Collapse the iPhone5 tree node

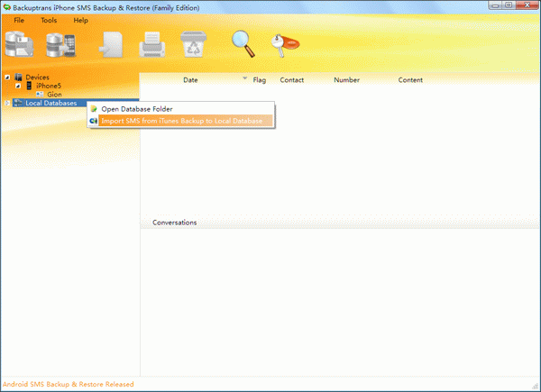pos(18,86)
